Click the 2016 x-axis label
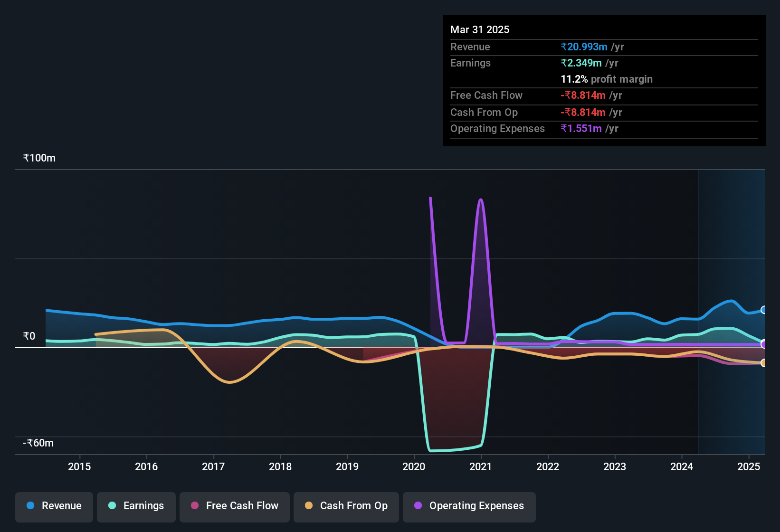 point(146,467)
